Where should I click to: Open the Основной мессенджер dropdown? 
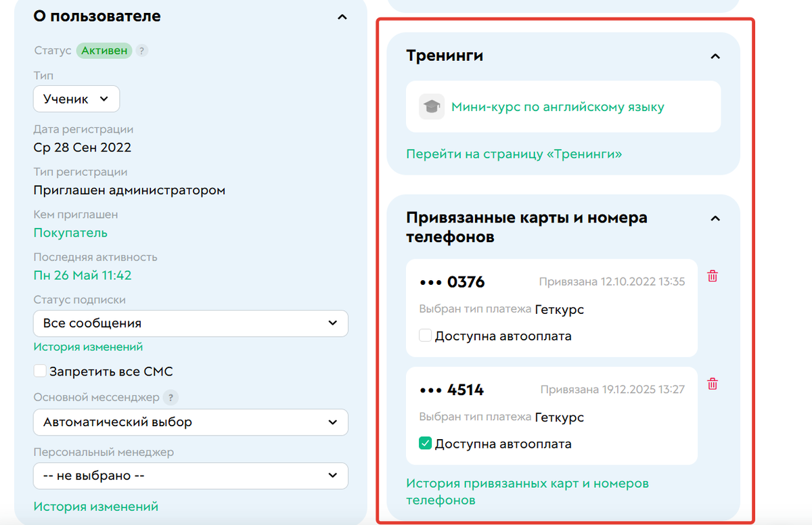click(x=190, y=421)
